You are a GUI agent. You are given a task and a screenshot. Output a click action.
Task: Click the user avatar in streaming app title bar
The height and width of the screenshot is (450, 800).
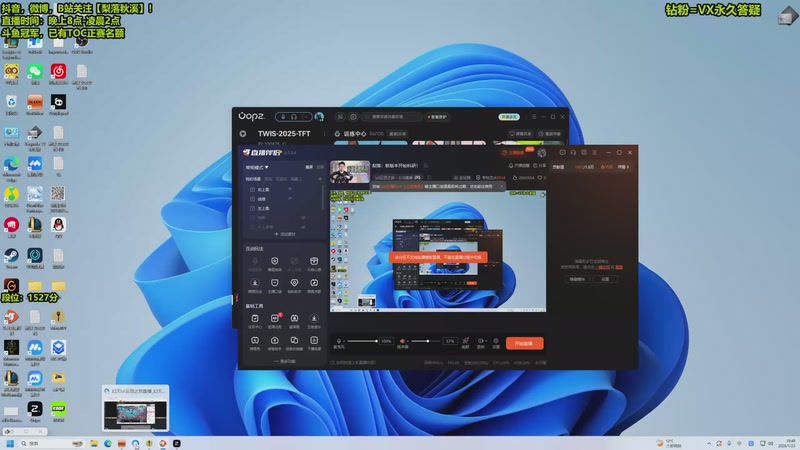[x=542, y=153]
